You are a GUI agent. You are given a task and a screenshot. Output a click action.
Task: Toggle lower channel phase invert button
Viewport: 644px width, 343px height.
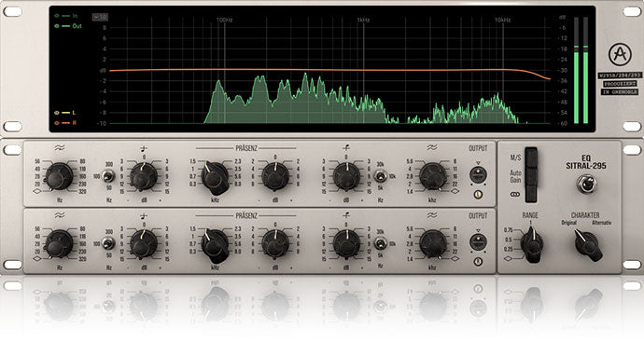[x=478, y=261]
